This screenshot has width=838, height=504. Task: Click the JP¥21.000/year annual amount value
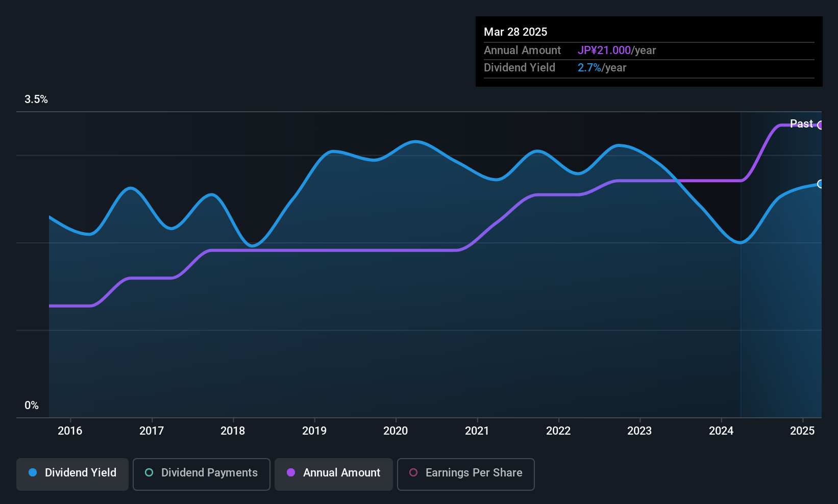click(617, 51)
